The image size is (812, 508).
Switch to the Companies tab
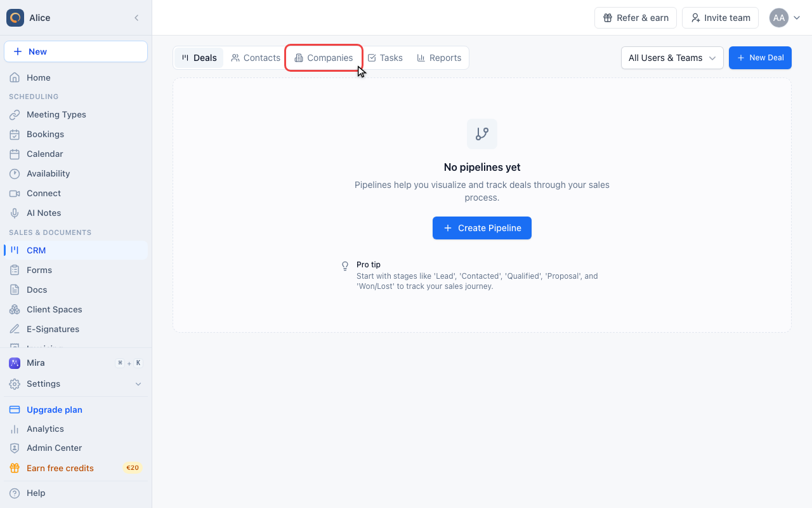click(x=324, y=58)
